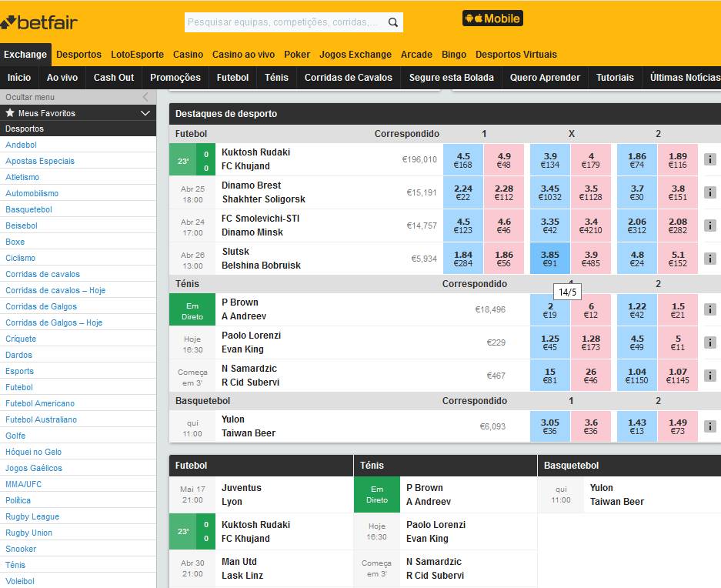The width and height of the screenshot is (721, 588).
Task: Open info icon for Kuktosh Rudaki match
Action: pyautogui.click(x=710, y=159)
